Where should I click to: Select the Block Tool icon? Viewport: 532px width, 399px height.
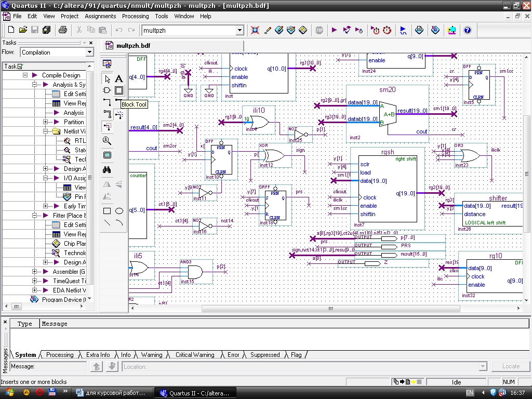[x=119, y=90]
